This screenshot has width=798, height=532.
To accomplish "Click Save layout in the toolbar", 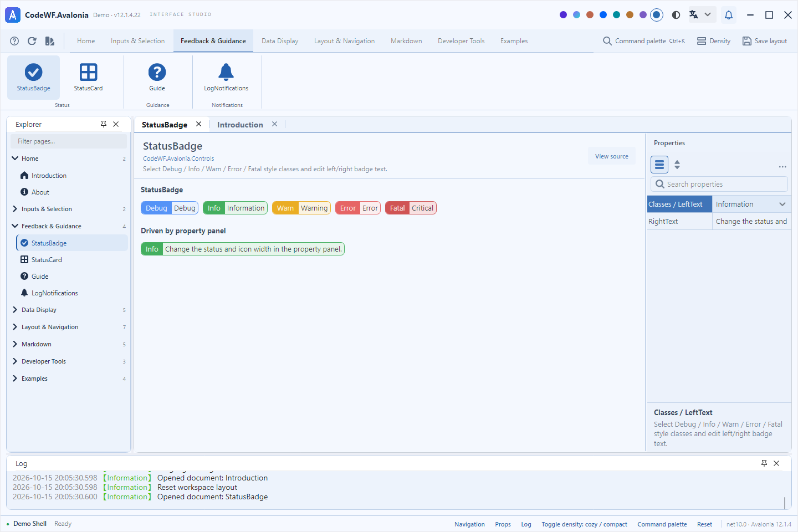I will point(765,41).
